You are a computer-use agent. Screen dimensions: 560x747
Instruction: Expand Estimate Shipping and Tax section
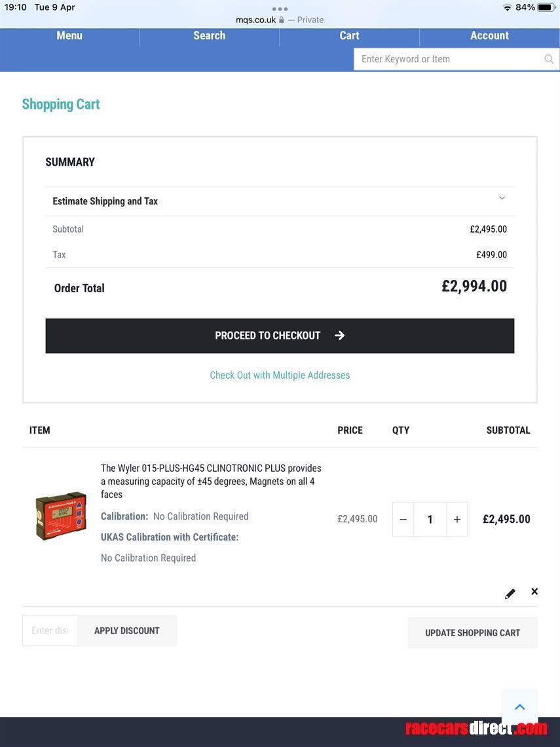click(x=105, y=201)
